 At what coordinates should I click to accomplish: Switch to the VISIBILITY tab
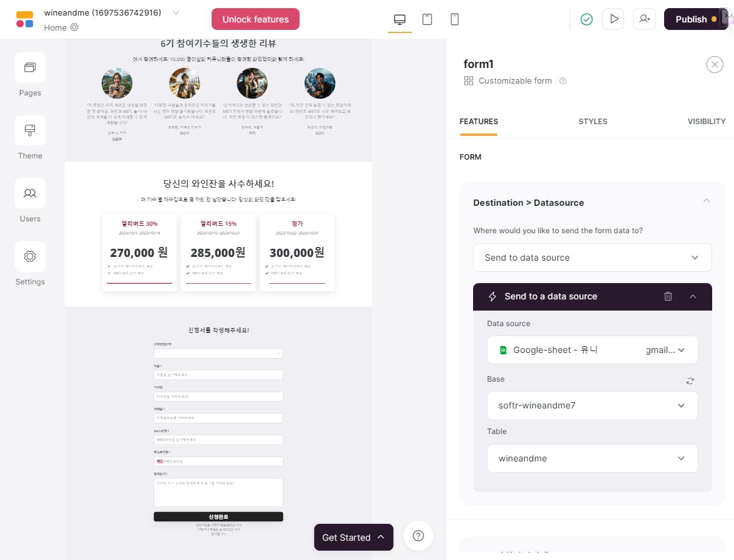(x=707, y=122)
